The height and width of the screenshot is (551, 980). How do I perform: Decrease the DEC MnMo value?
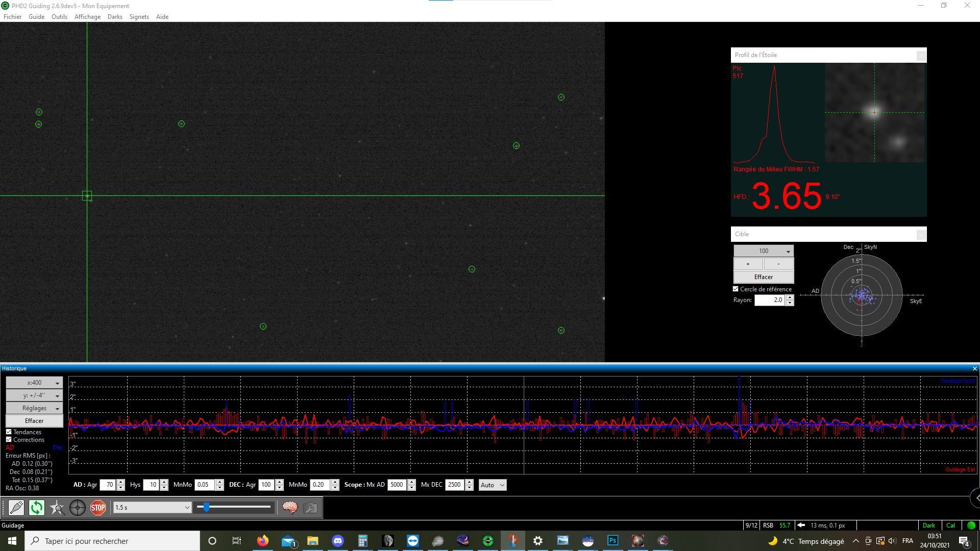click(335, 488)
